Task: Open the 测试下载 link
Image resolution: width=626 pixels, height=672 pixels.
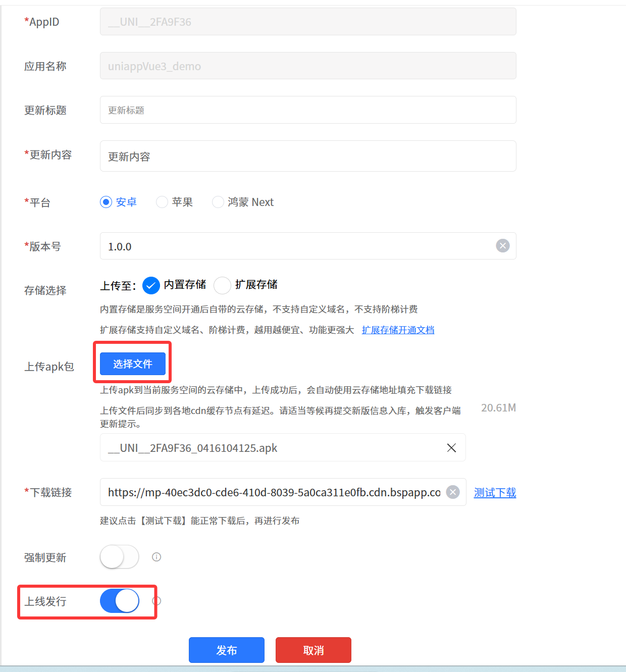Action: pos(495,493)
